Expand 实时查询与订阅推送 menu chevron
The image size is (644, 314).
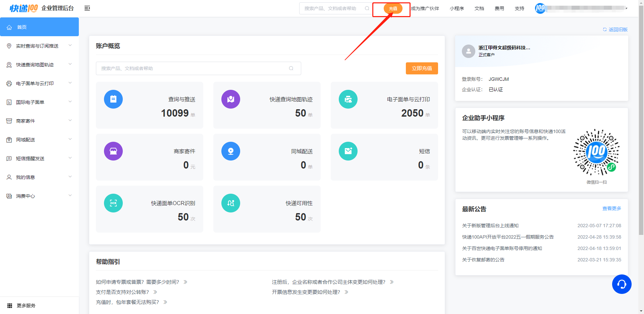[70, 45]
